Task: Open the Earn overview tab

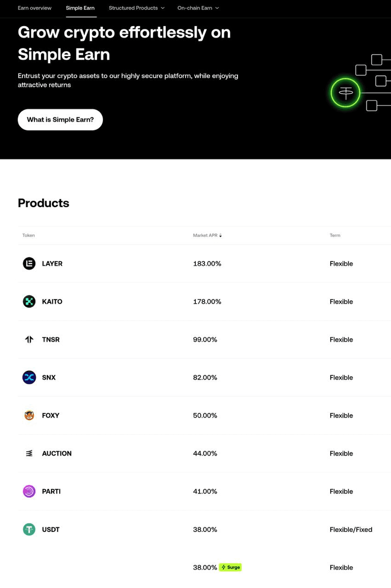Action: (x=34, y=8)
